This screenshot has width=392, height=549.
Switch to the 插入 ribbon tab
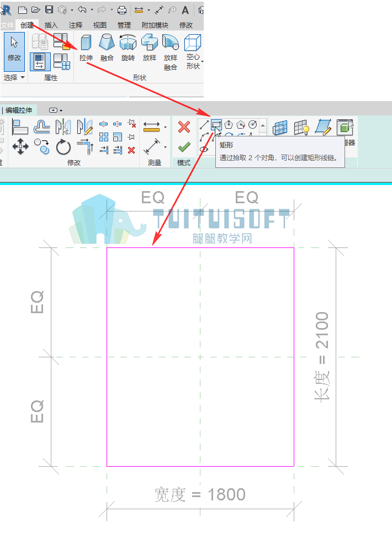51,25
